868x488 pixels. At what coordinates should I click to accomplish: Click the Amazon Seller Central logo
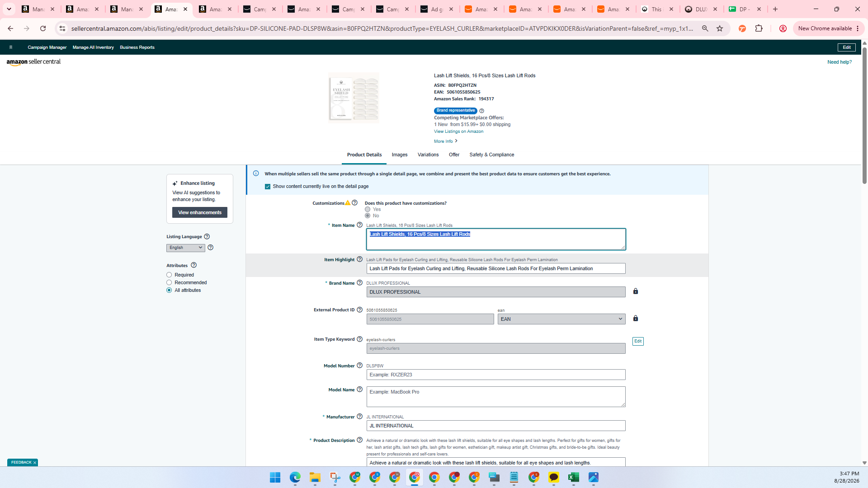(x=33, y=62)
